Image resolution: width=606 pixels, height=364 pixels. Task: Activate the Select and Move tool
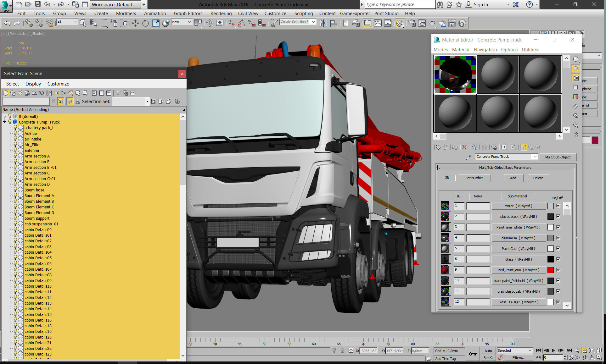(135, 23)
